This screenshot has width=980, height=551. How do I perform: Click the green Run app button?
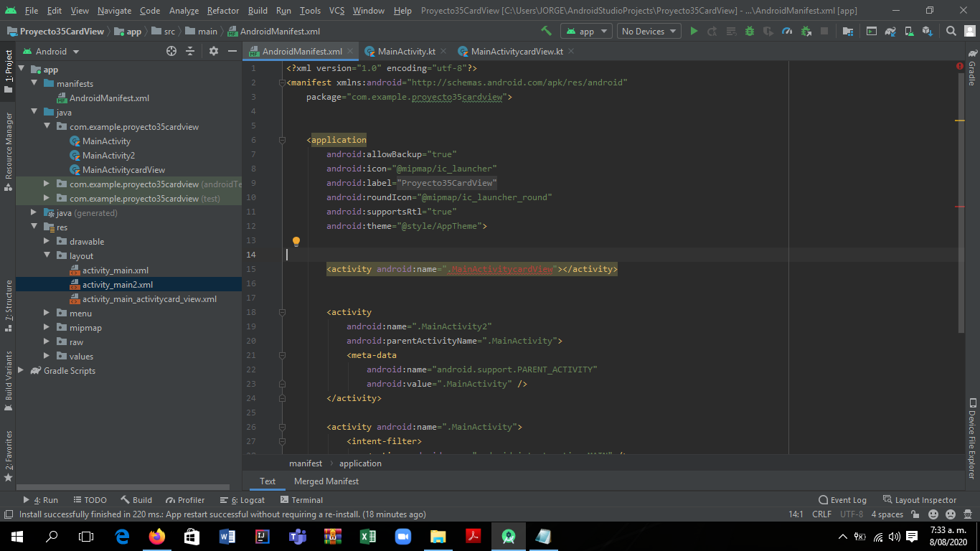tap(694, 32)
